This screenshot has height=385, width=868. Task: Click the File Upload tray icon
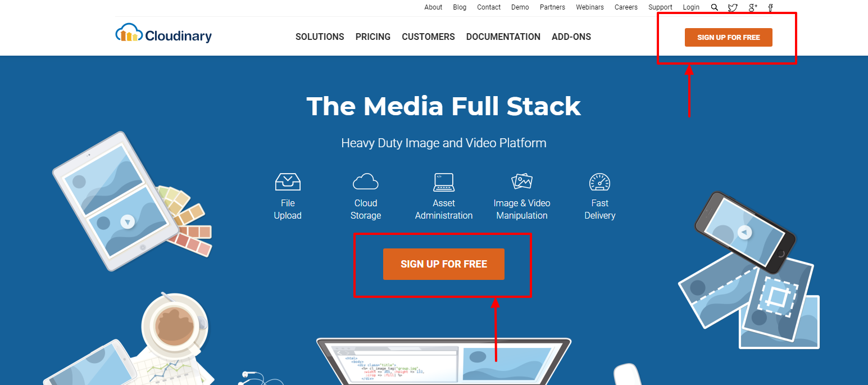(288, 182)
